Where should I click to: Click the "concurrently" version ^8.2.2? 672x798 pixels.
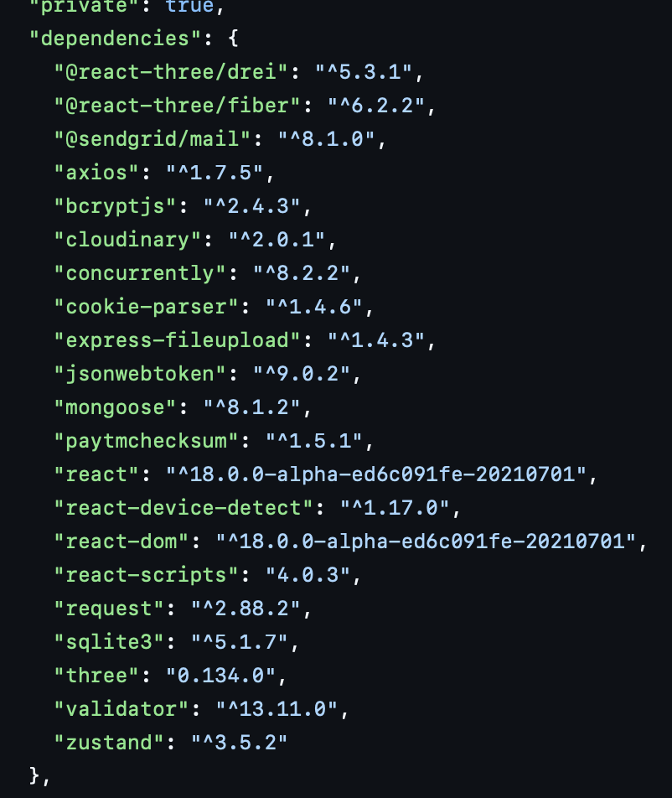pyautogui.click(x=301, y=273)
